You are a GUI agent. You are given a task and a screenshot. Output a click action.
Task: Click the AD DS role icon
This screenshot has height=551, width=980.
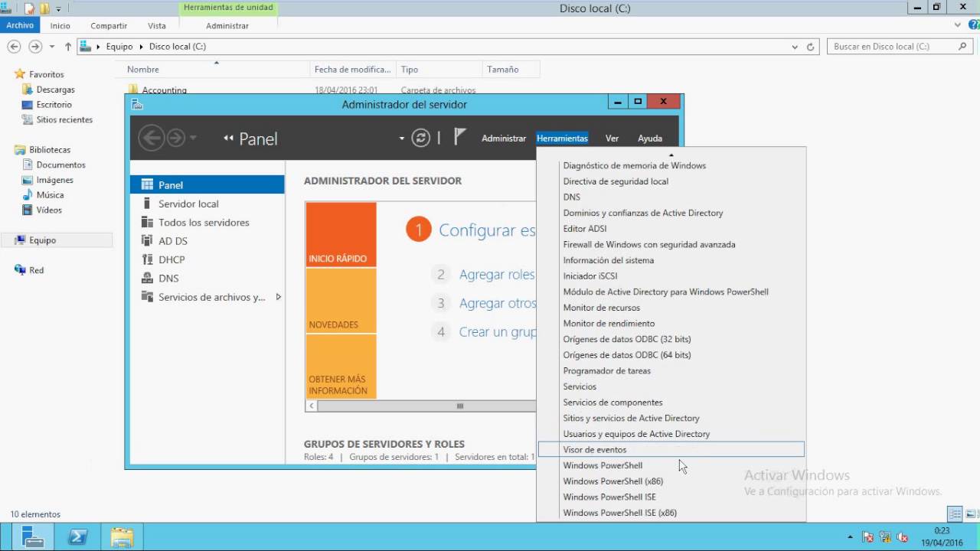click(147, 241)
